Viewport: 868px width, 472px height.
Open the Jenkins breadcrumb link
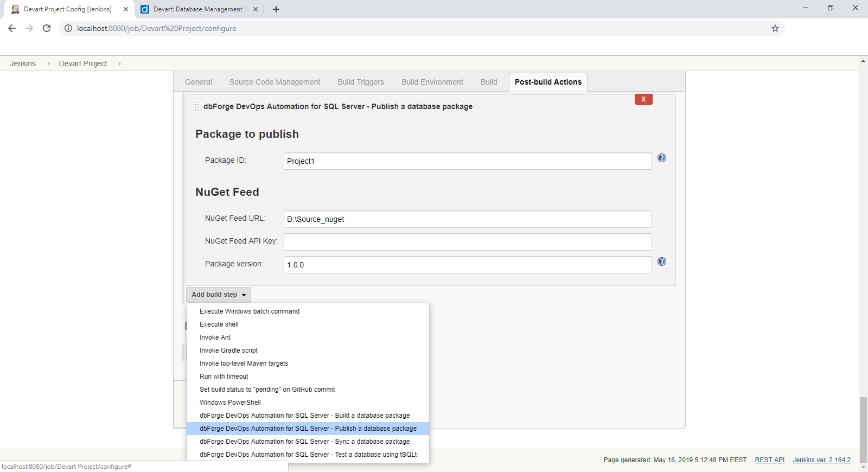click(23, 63)
